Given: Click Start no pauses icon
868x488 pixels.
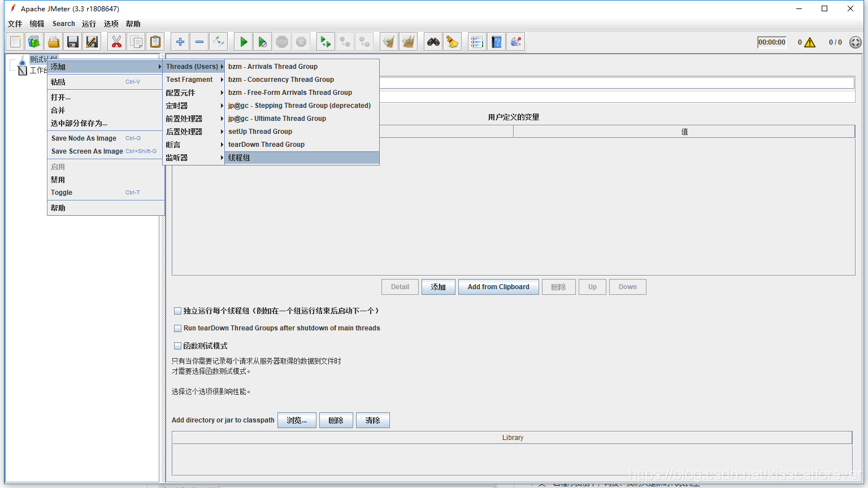Looking at the screenshot, I should pyautogui.click(x=263, y=42).
